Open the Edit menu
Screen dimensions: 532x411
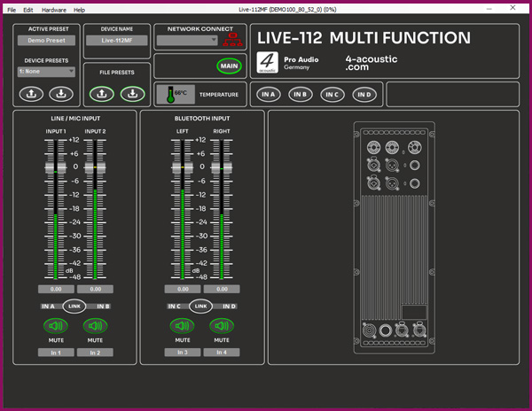(29, 9)
